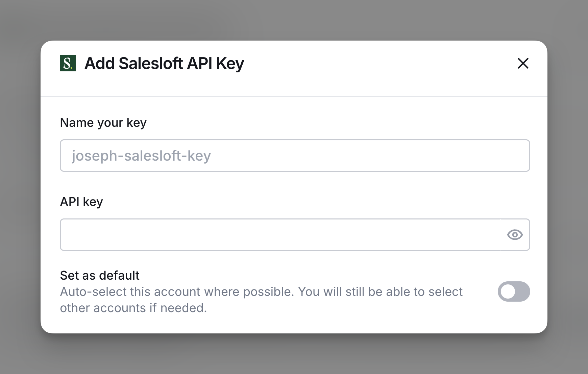Toggle API key visibility
588x374 pixels.
515,235
